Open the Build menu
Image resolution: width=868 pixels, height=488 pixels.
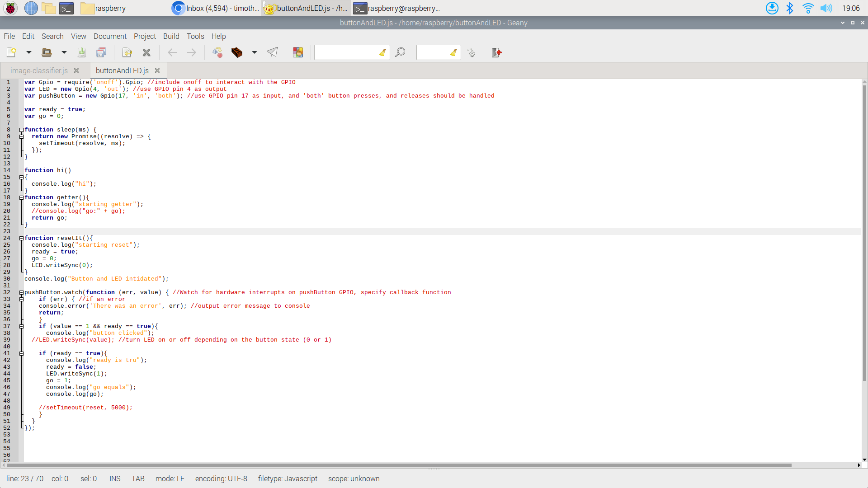[x=171, y=36]
